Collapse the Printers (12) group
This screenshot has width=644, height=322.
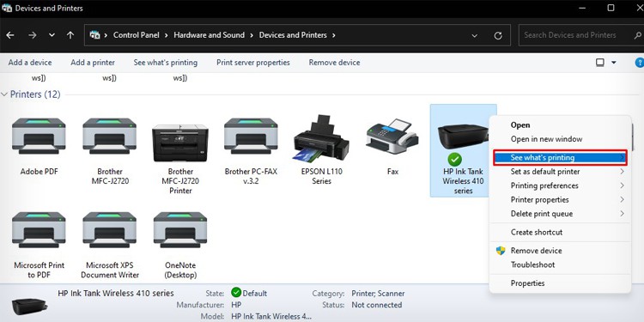4,94
